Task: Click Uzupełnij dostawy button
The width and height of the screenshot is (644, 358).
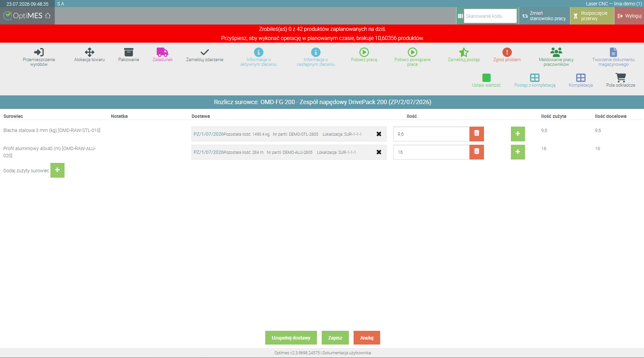Action: [291, 338]
